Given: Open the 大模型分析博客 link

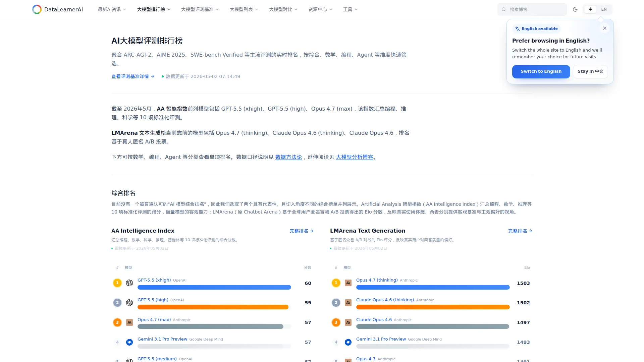Looking at the screenshot, I should [x=355, y=157].
